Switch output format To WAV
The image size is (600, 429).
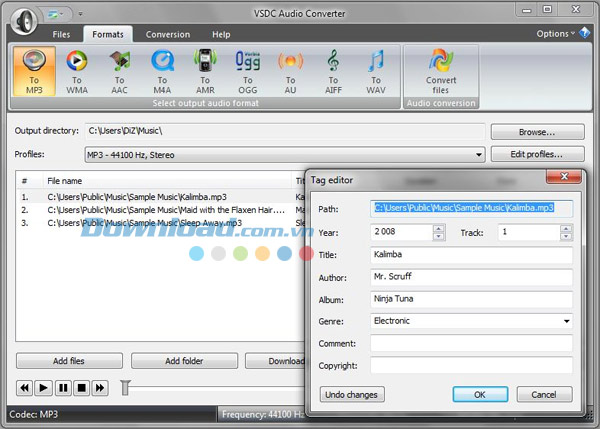[x=376, y=71]
